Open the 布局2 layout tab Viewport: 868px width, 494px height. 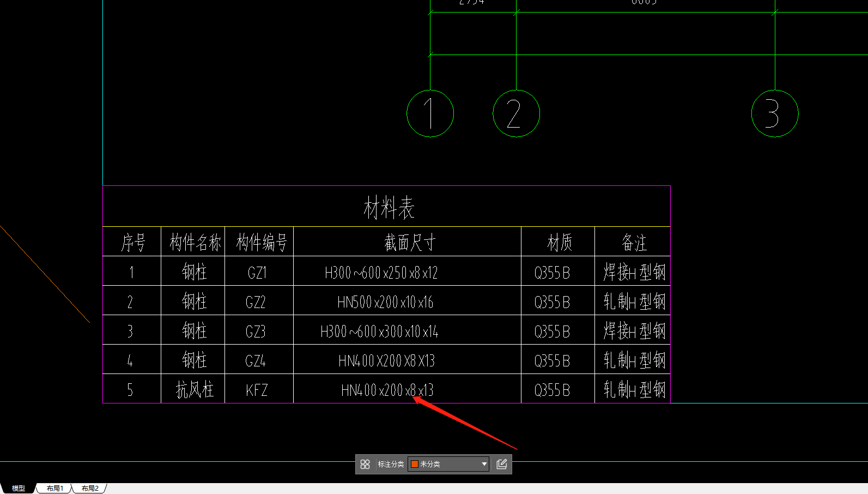(x=90, y=488)
